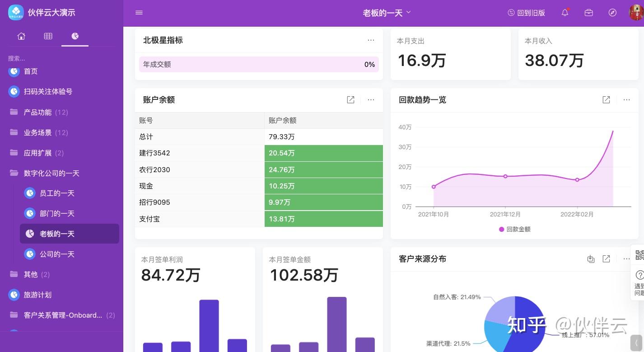
Task: Open the notifications bell
Action: click(565, 13)
